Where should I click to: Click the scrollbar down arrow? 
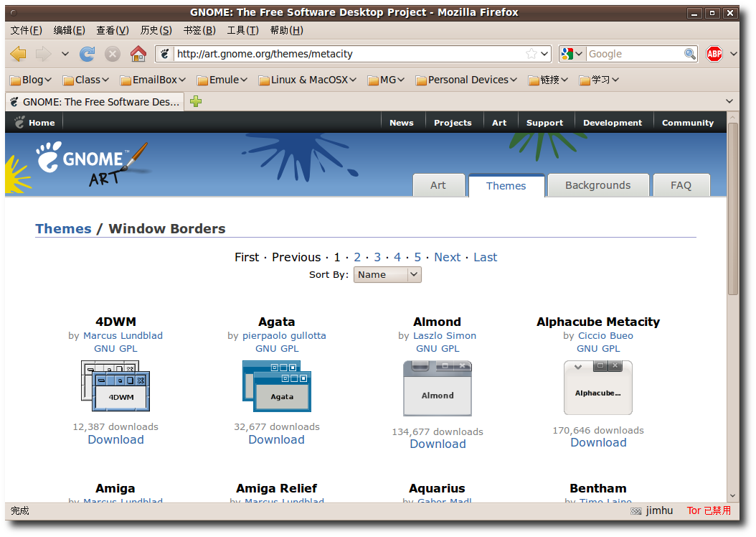pyautogui.click(x=733, y=495)
